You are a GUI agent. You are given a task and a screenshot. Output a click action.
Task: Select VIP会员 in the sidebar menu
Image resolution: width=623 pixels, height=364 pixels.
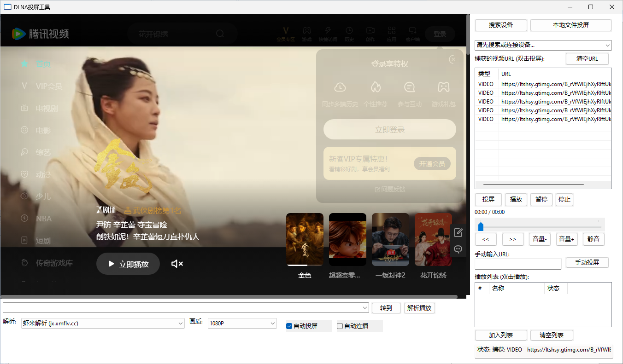pos(49,86)
